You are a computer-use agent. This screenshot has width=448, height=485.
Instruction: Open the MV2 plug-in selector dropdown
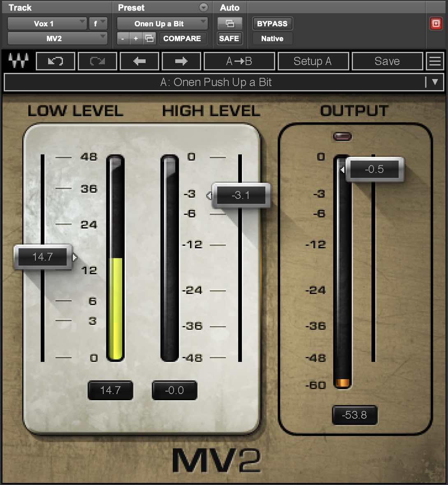pos(57,39)
